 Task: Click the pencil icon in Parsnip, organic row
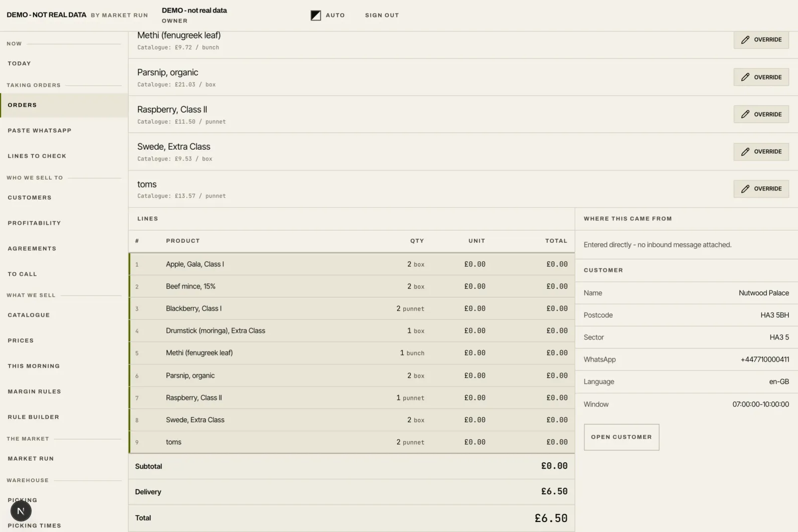click(x=745, y=77)
